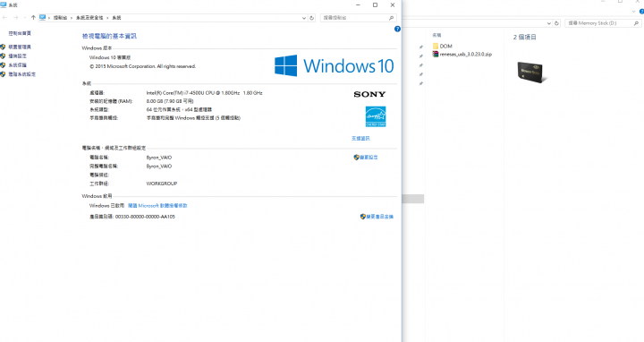
Task: Click magnifier in Memory Stick search box
Action: [636, 23]
